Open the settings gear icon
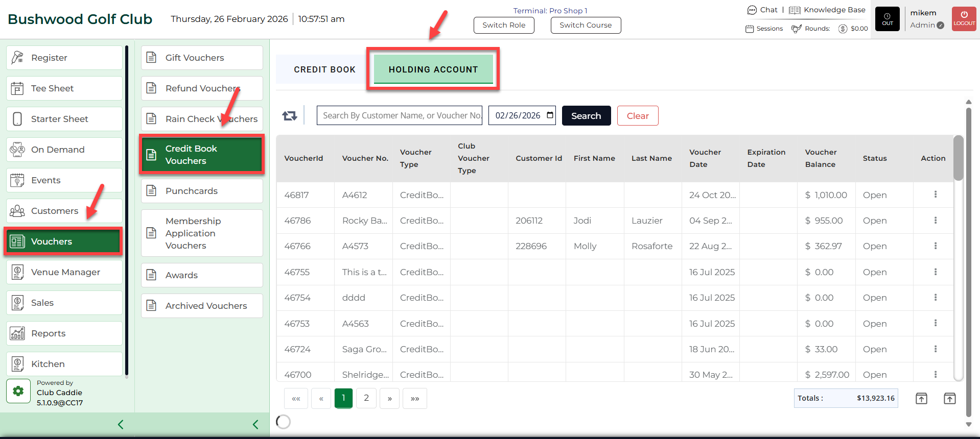 [x=18, y=392]
